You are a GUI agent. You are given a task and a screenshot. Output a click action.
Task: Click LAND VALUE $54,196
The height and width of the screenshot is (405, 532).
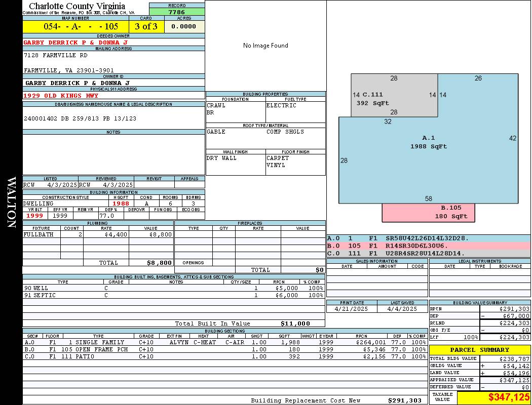pyautogui.click(x=516, y=373)
